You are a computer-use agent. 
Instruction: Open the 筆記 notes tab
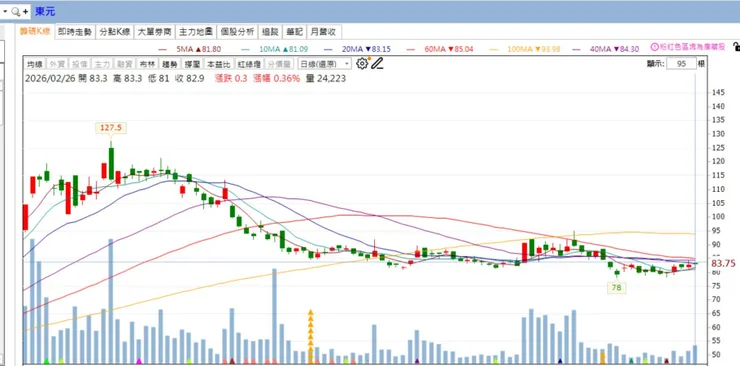click(x=294, y=32)
